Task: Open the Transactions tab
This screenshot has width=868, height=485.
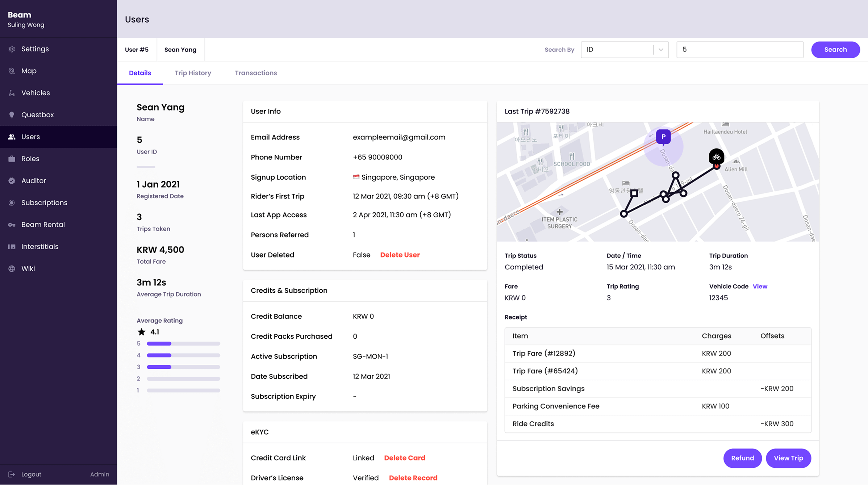Action: (x=256, y=73)
